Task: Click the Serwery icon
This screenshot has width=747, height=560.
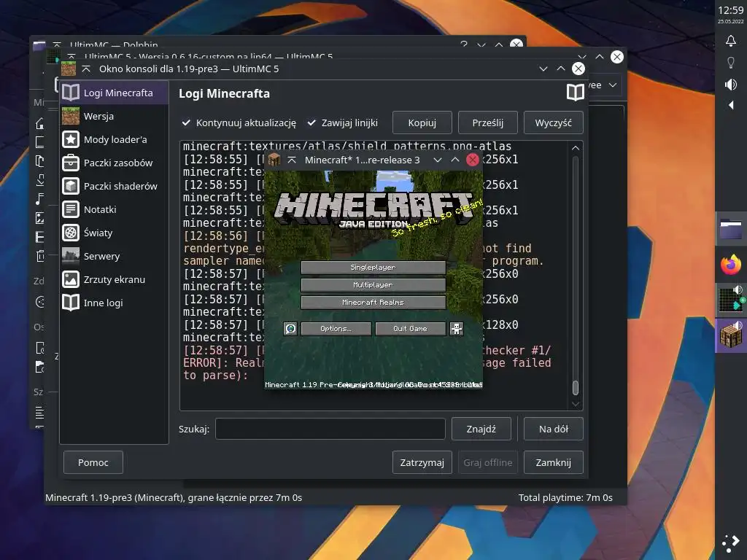Action: coord(71,256)
